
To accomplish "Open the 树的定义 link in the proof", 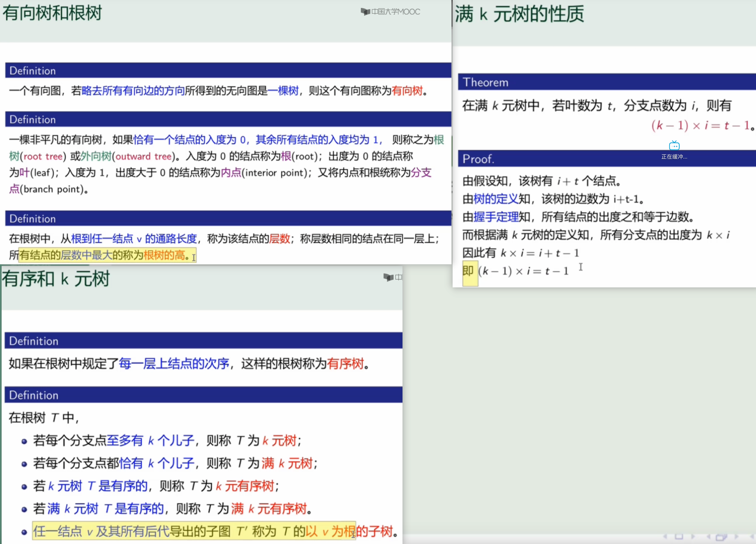I will point(496,199).
